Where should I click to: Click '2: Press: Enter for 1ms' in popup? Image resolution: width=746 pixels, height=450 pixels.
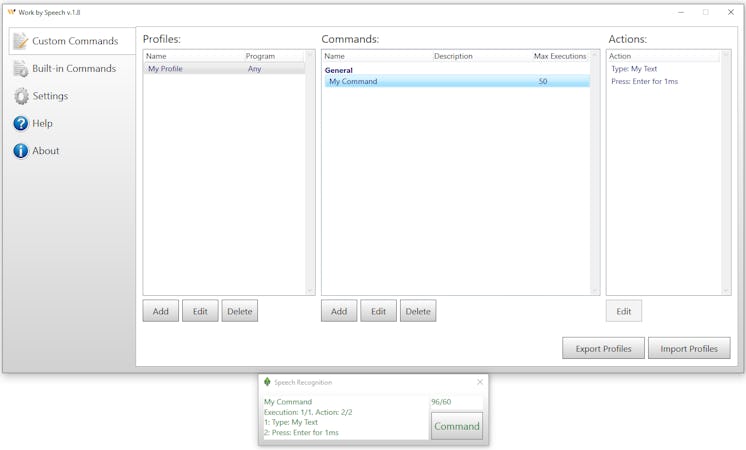click(301, 433)
